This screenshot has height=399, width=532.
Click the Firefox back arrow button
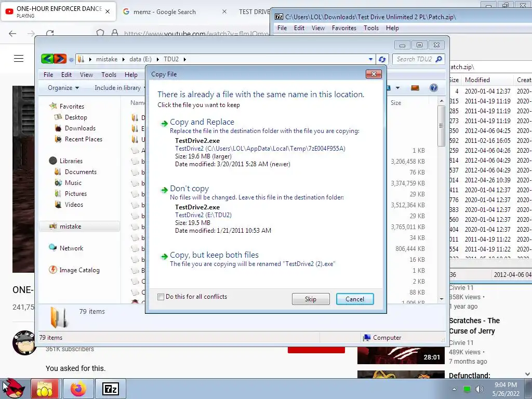(x=12, y=33)
